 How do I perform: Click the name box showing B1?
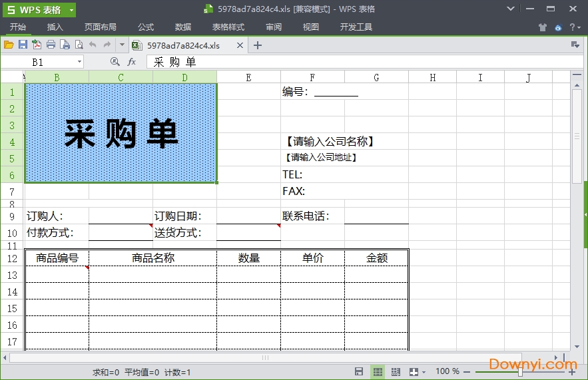[38, 62]
